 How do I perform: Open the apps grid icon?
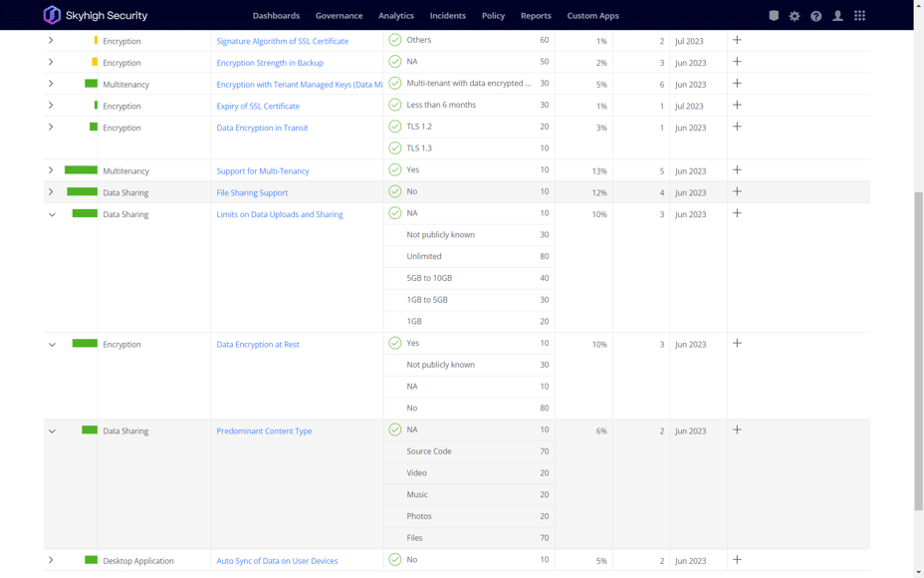[x=859, y=16]
